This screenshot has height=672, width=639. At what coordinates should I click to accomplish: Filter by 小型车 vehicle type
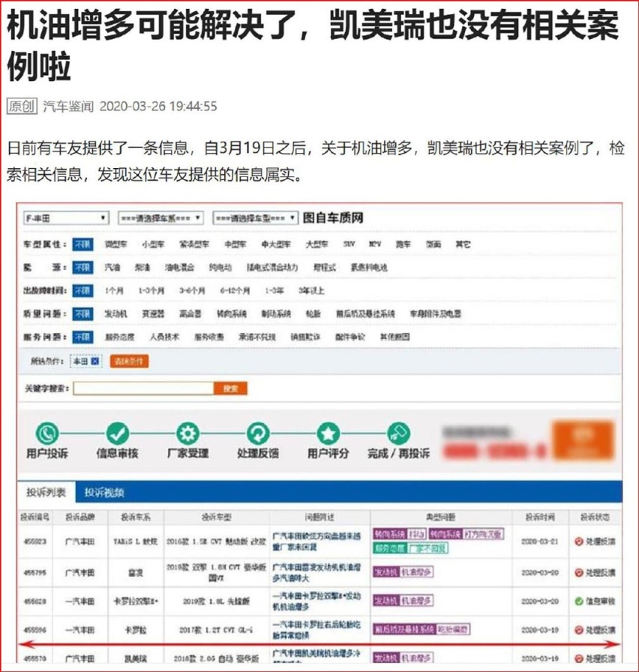coord(153,244)
